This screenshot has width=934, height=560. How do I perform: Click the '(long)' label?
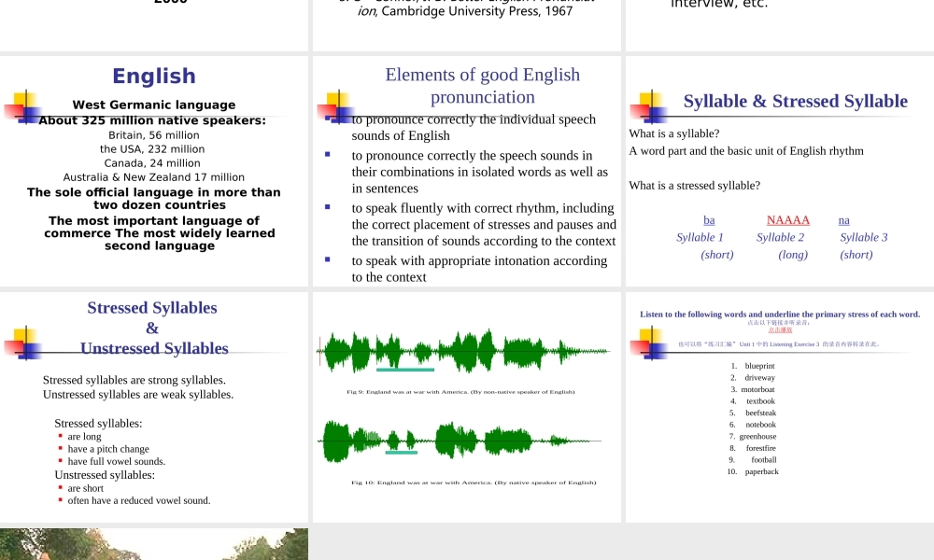tap(793, 255)
